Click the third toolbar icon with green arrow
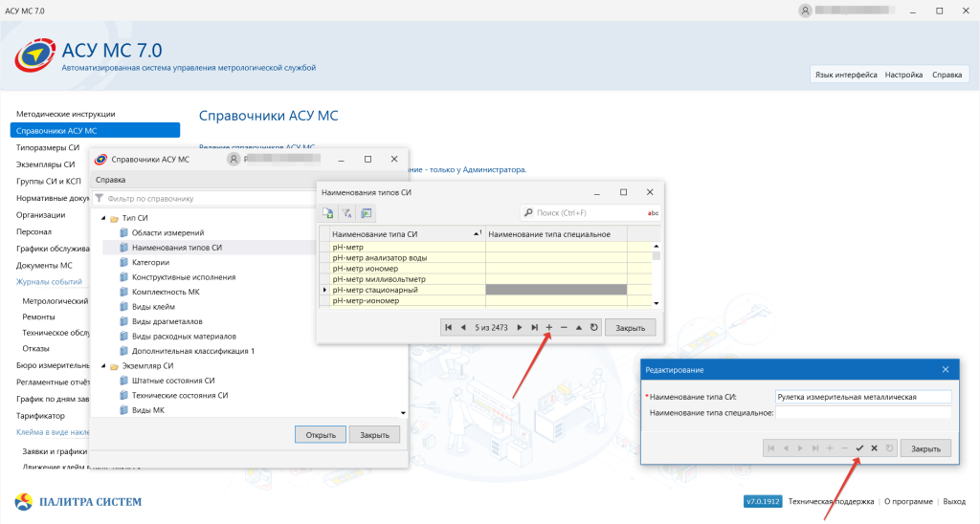Image resolution: width=980 pixels, height=524 pixels. coord(367,213)
